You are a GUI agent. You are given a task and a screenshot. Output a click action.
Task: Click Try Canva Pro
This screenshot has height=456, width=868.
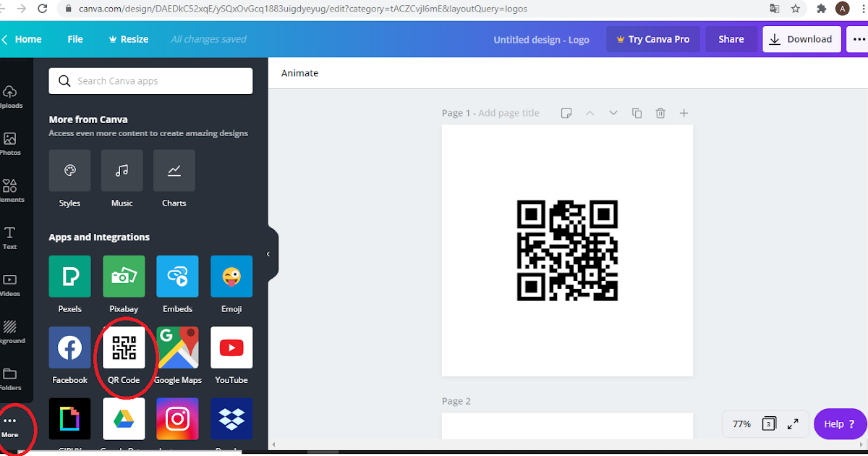pyautogui.click(x=653, y=39)
